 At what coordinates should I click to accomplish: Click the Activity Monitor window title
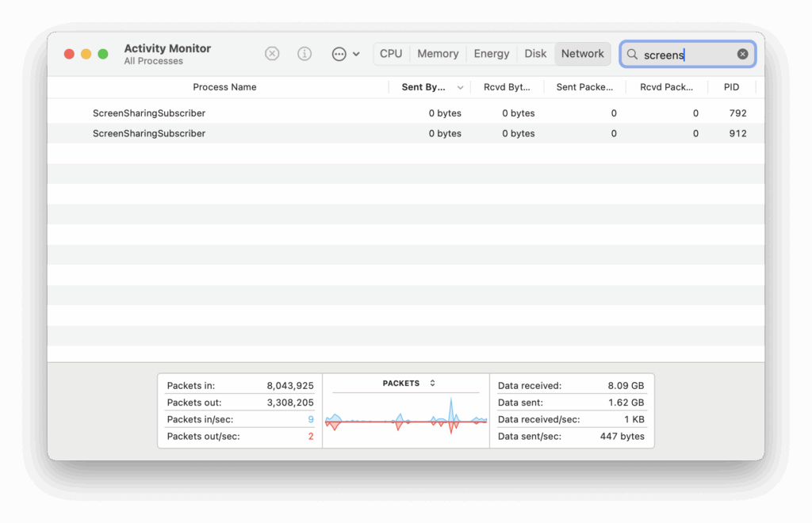[x=167, y=48]
